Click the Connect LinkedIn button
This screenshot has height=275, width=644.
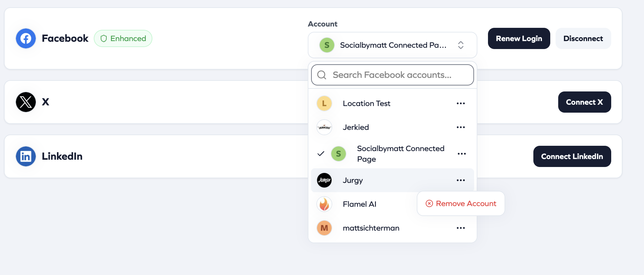[x=572, y=156]
